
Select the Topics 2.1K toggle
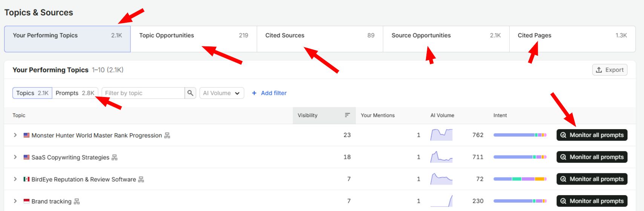[x=32, y=93]
